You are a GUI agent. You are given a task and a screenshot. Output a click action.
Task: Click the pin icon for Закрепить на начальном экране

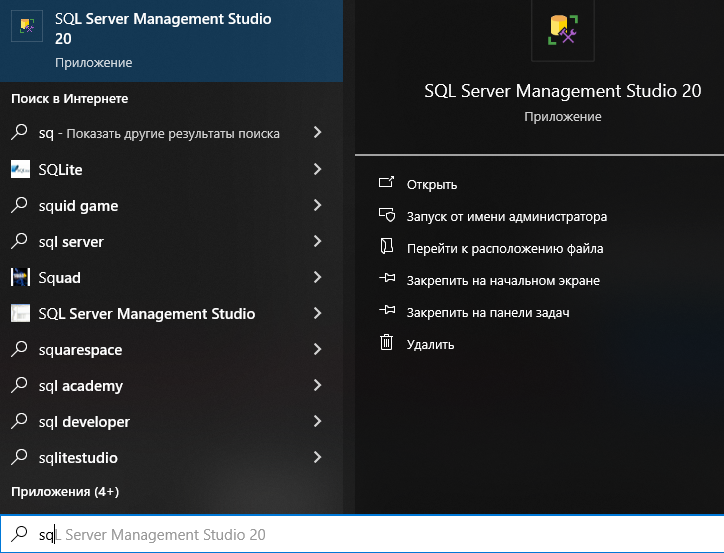click(x=386, y=280)
